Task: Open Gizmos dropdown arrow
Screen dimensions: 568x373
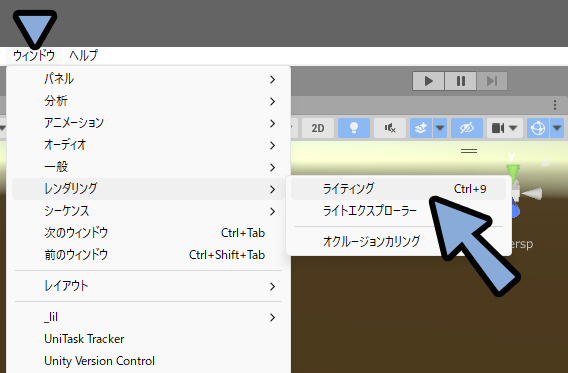Action: pyautogui.click(x=557, y=128)
